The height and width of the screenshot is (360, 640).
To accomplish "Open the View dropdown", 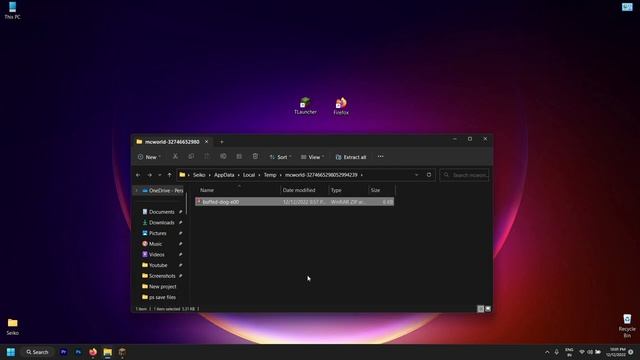I will [312, 157].
